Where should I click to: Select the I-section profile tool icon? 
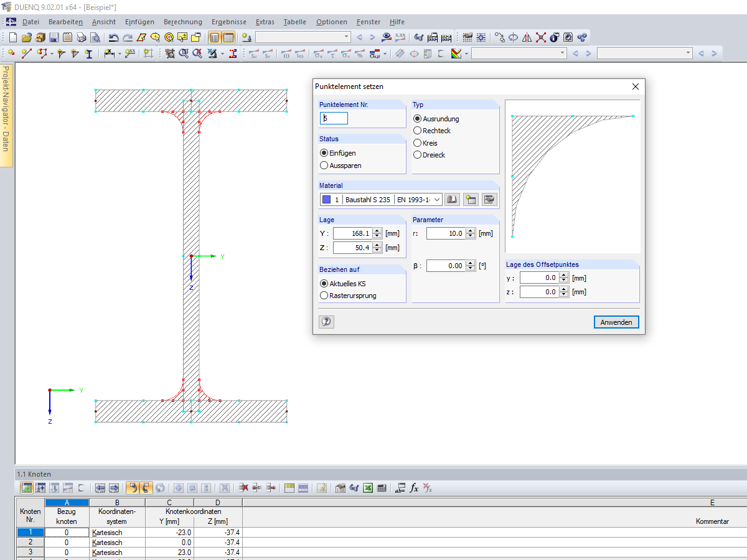[89, 54]
